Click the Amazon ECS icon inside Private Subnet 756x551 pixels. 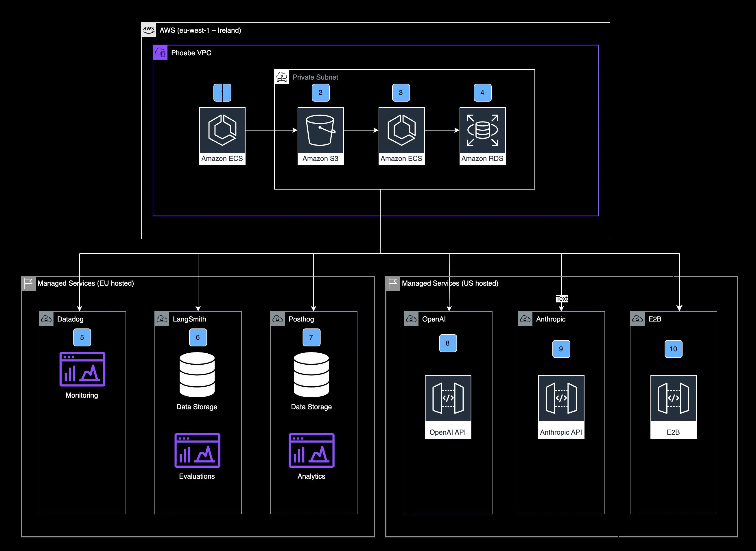tap(401, 131)
